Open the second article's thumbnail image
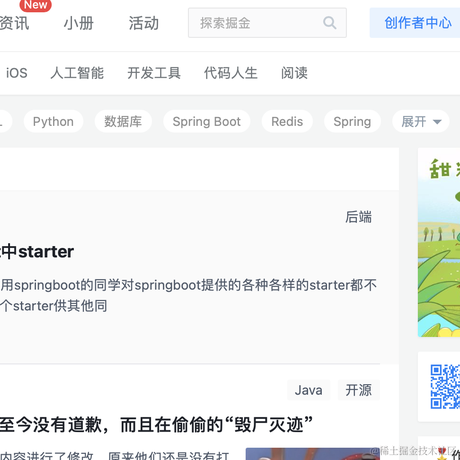 (312, 454)
